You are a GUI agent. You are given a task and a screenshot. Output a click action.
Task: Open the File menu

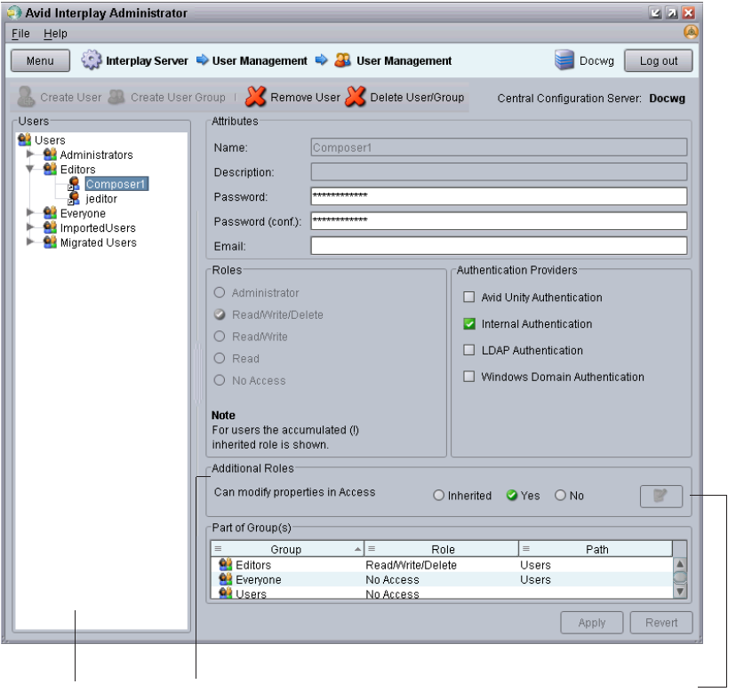coord(20,33)
